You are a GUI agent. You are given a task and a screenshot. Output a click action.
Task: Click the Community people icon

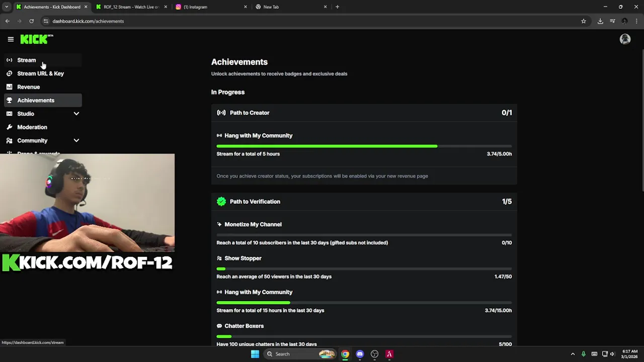point(9,141)
